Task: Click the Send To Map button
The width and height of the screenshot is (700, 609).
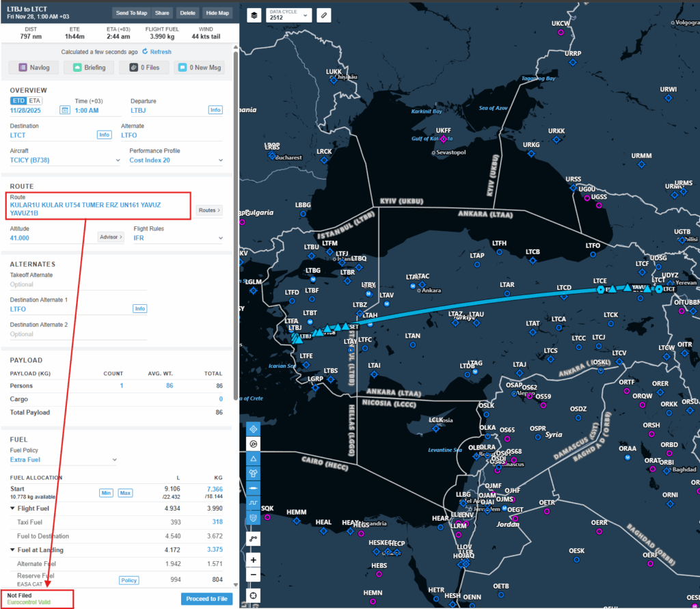Action: (x=131, y=13)
